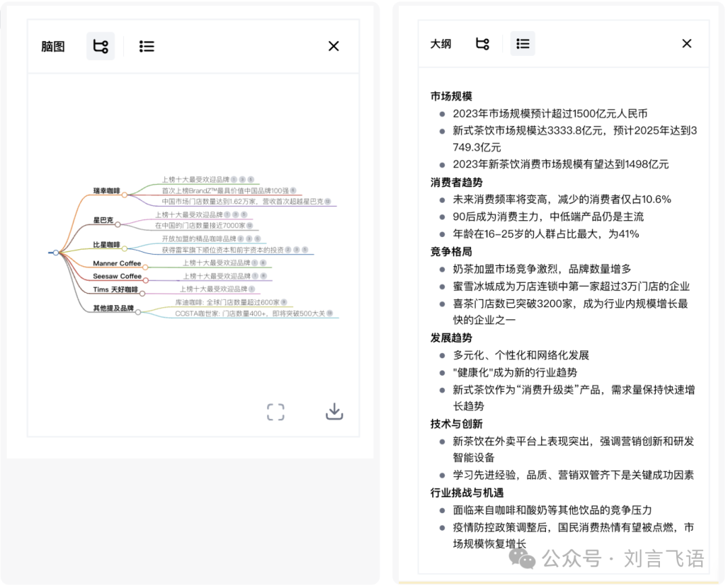Collapse the Tims 天好咖啡 branch node circle

[x=142, y=293]
